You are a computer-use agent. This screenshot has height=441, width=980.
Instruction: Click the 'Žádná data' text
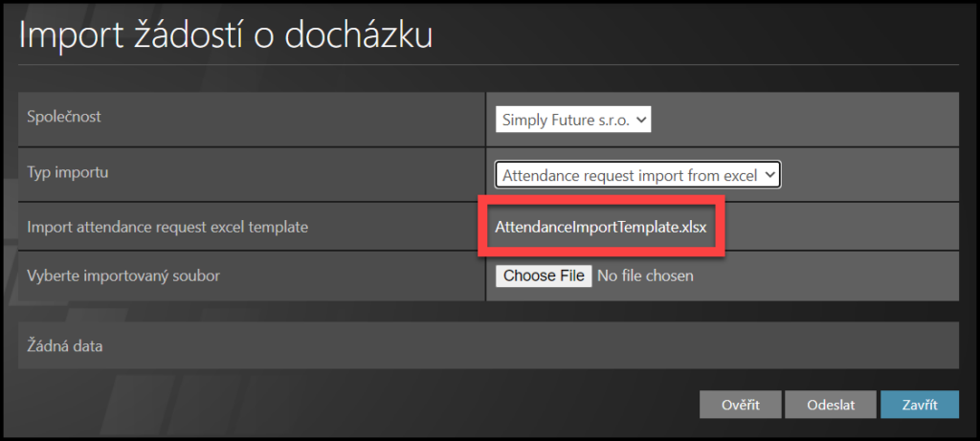(x=65, y=346)
